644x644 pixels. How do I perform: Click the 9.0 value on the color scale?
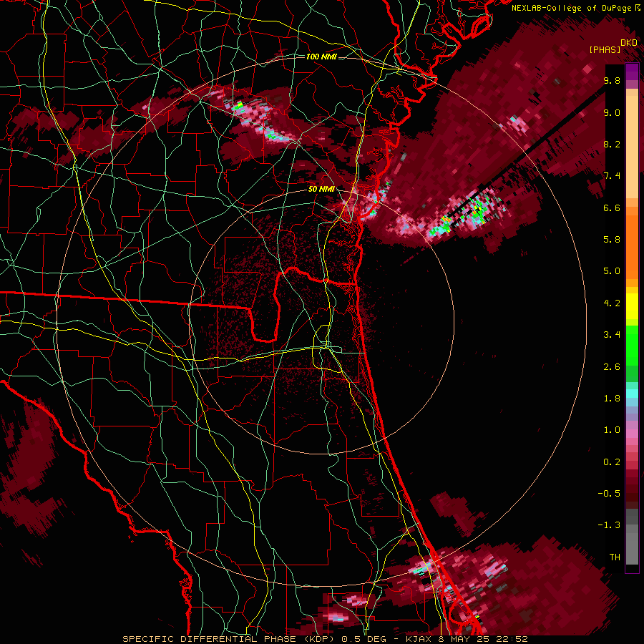tap(612, 112)
